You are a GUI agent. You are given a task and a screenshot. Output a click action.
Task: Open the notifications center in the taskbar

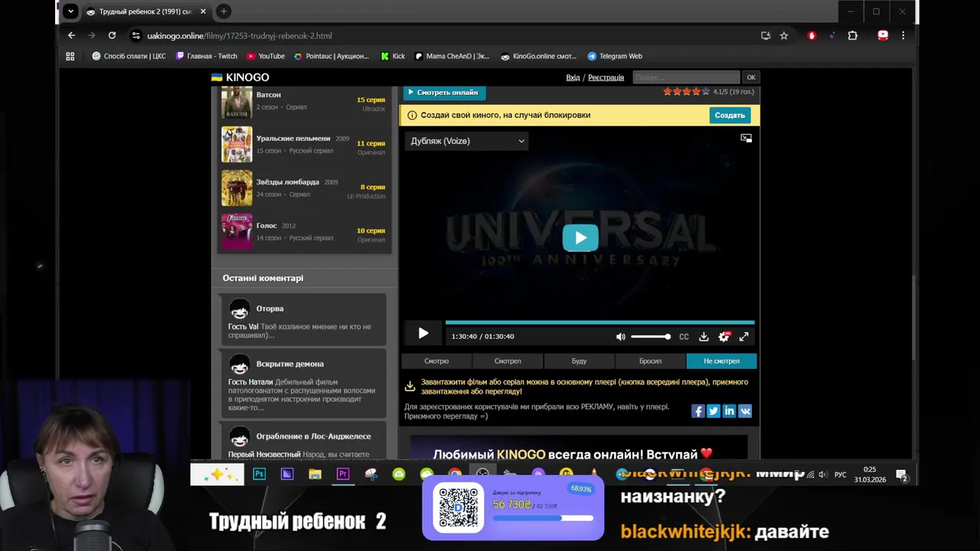click(x=902, y=474)
